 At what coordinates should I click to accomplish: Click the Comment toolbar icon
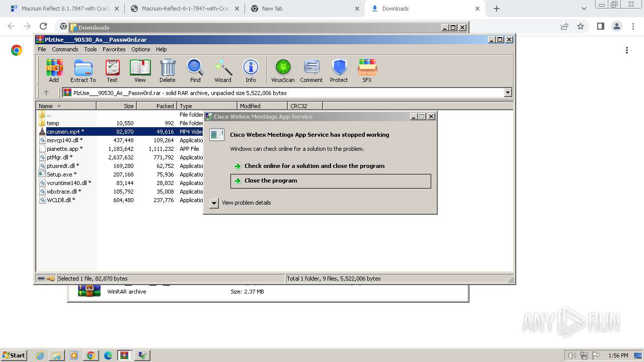(311, 70)
